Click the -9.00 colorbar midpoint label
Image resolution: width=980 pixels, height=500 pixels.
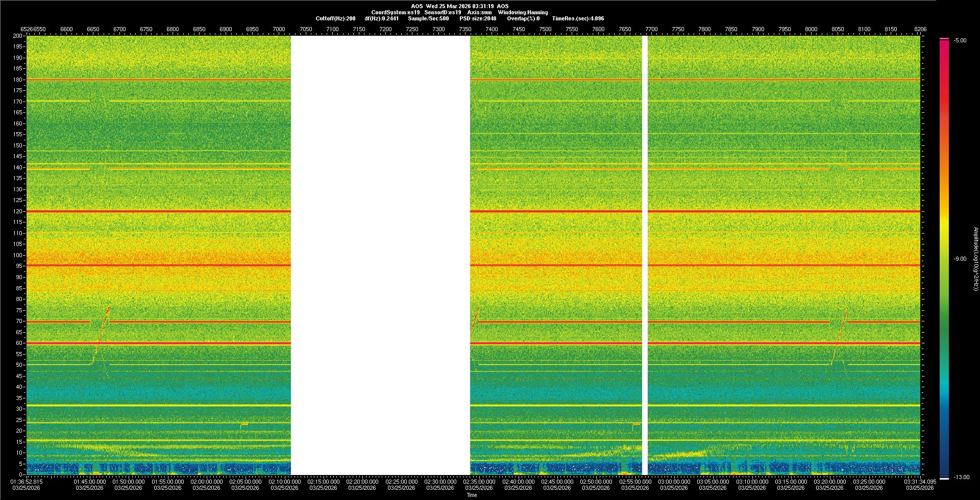[960, 259]
